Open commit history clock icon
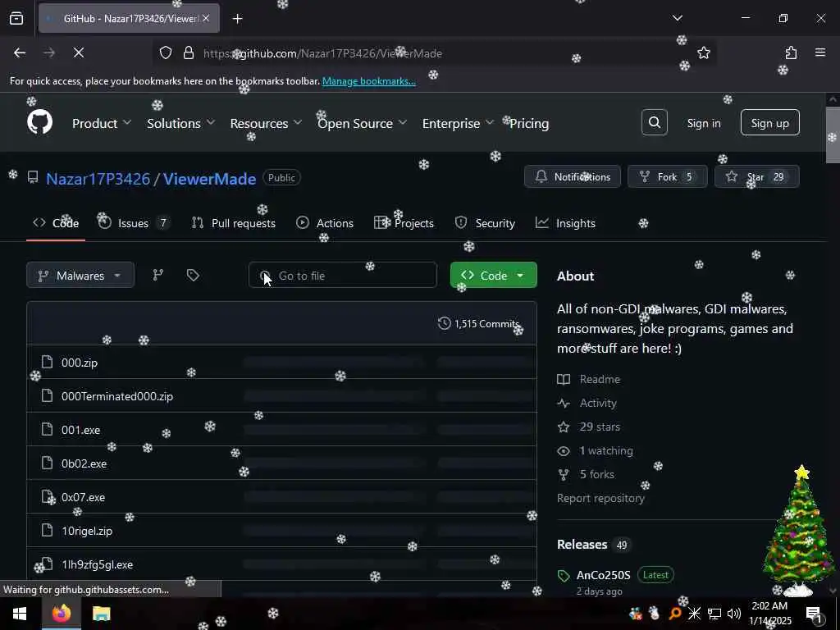Screen dimensions: 840x630 tap(444, 323)
